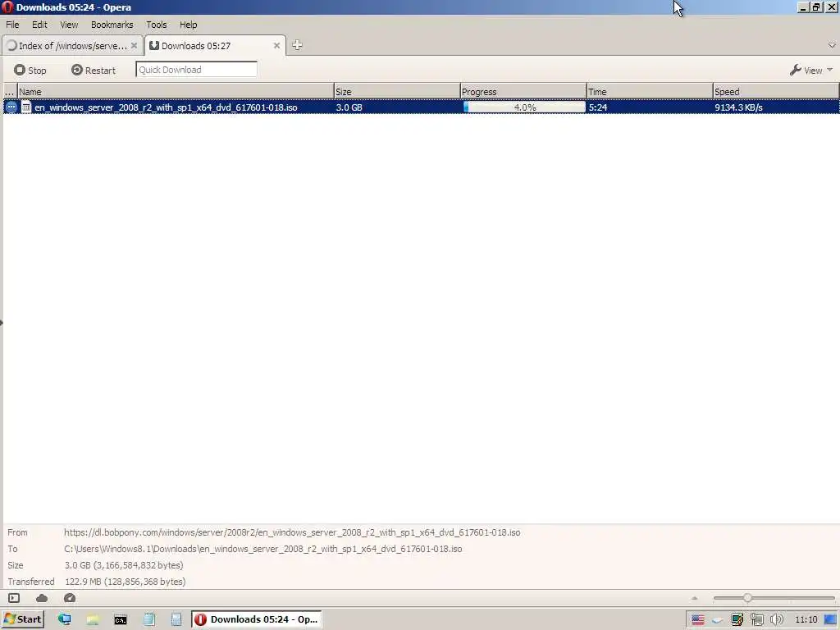Click the US flag language tray icon

pyautogui.click(x=697, y=620)
